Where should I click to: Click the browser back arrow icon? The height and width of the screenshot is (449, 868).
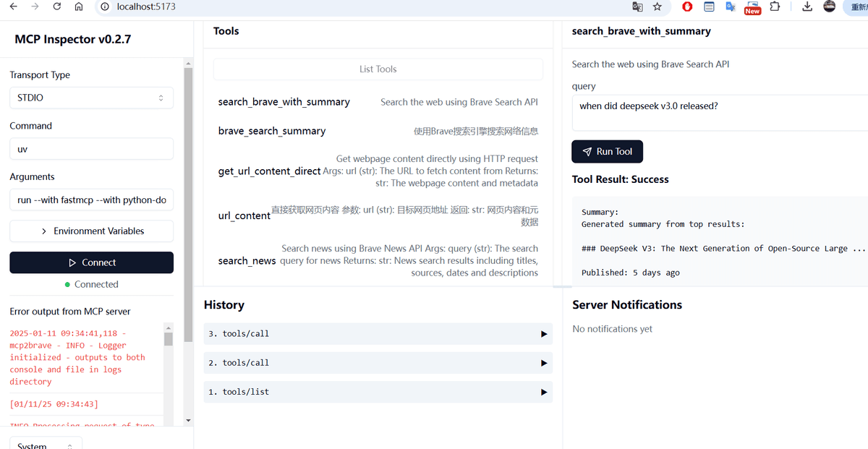(x=12, y=7)
